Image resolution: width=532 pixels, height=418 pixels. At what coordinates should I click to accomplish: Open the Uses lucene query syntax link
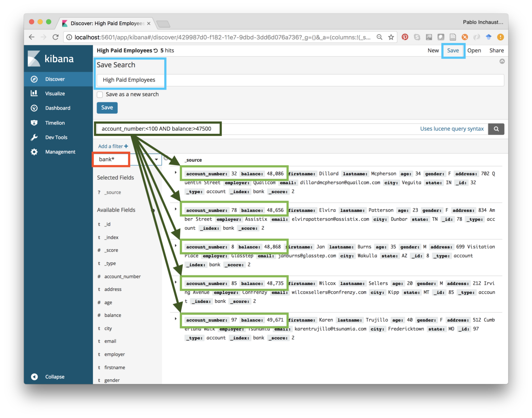[452, 129]
